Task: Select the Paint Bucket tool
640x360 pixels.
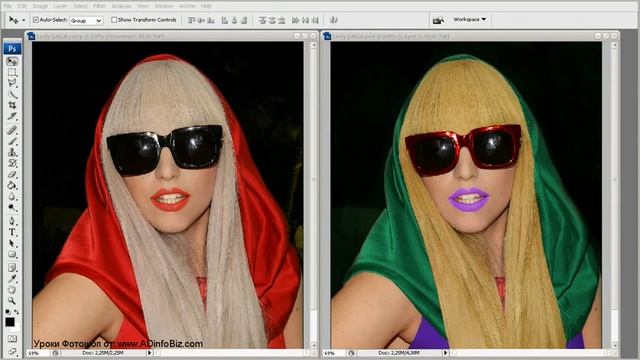Action: coord(12,185)
